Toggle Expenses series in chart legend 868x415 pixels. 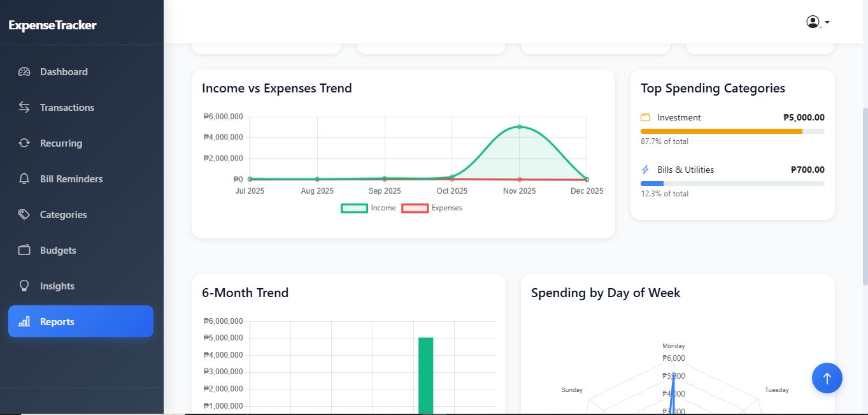tap(432, 208)
